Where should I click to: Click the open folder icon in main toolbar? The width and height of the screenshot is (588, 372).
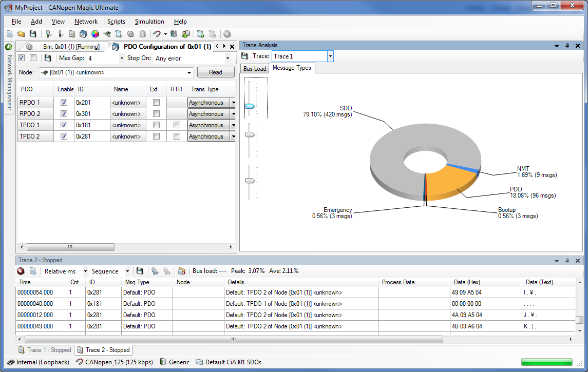21,34
